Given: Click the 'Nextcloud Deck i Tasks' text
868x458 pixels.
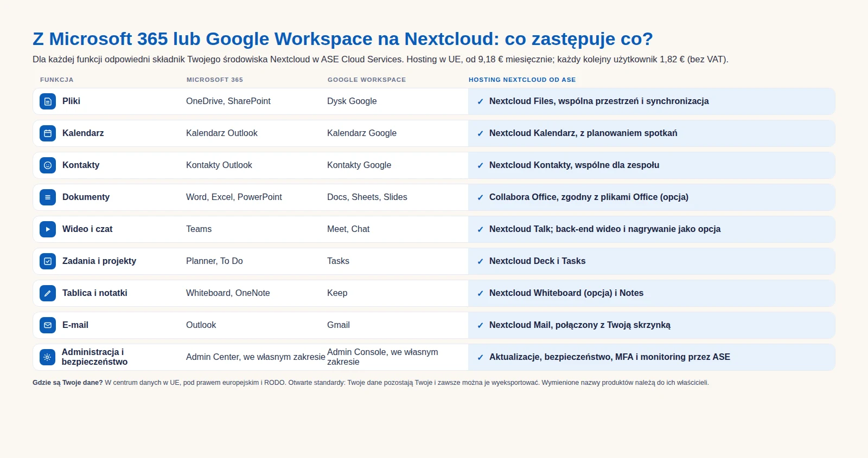Looking at the screenshot, I should tap(538, 261).
